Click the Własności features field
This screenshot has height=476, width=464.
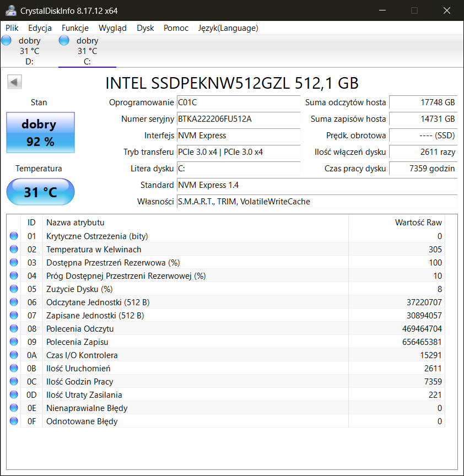click(x=316, y=202)
